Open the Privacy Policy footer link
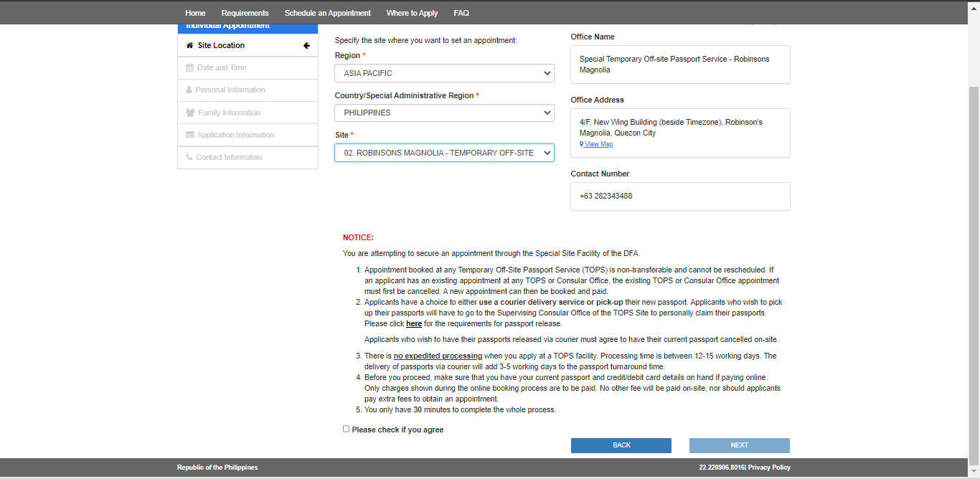This screenshot has height=479, width=980. [769, 468]
